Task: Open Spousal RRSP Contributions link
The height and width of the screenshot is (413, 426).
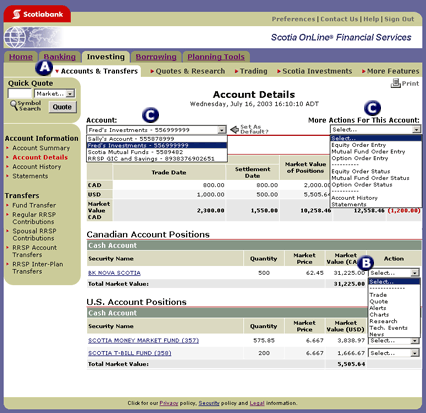Action: pos(34,235)
